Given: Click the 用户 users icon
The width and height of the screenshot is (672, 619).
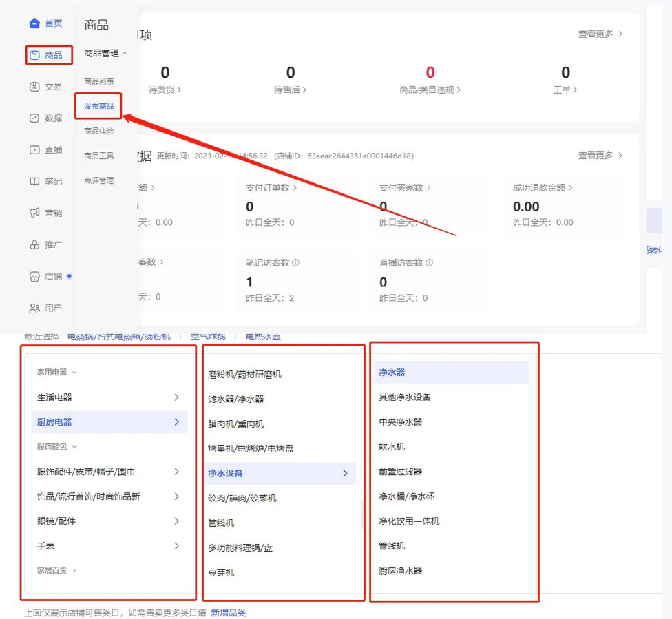Looking at the screenshot, I should pos(34,308).
